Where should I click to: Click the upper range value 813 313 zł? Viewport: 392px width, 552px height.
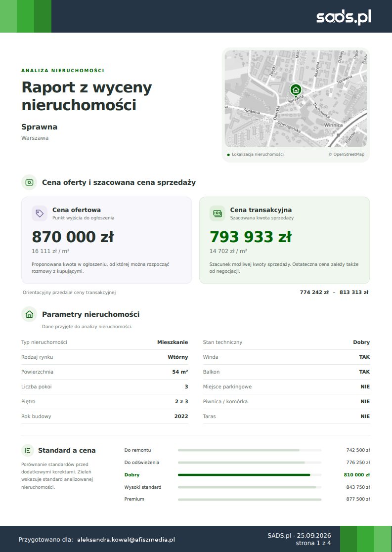(x=353, y=292)
